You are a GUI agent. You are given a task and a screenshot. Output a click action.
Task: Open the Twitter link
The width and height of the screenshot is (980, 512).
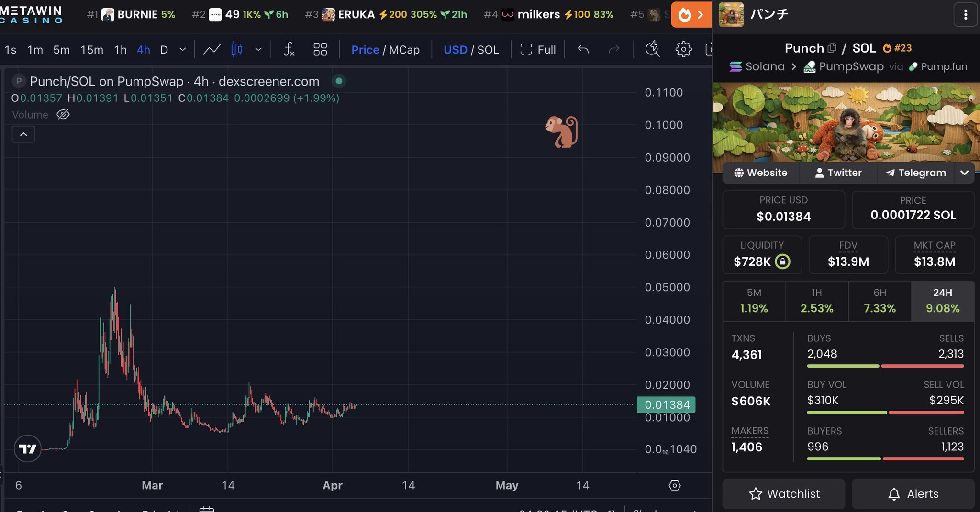(838, 173)
